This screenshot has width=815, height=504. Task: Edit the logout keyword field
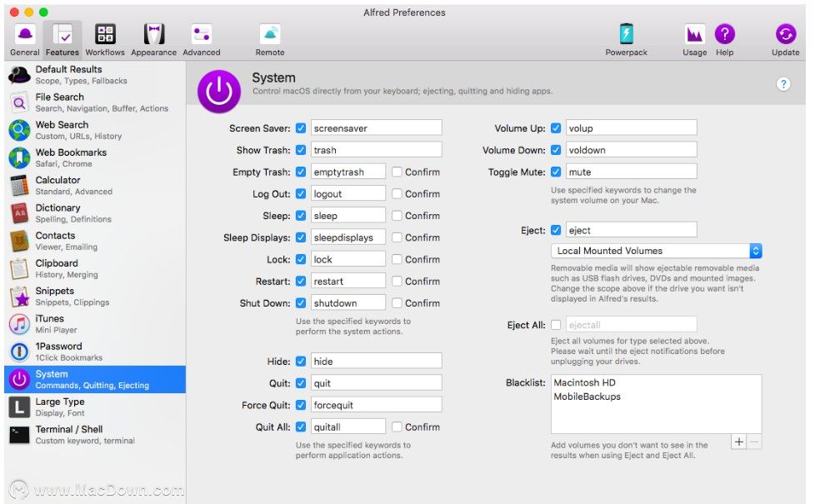(348, 193)
